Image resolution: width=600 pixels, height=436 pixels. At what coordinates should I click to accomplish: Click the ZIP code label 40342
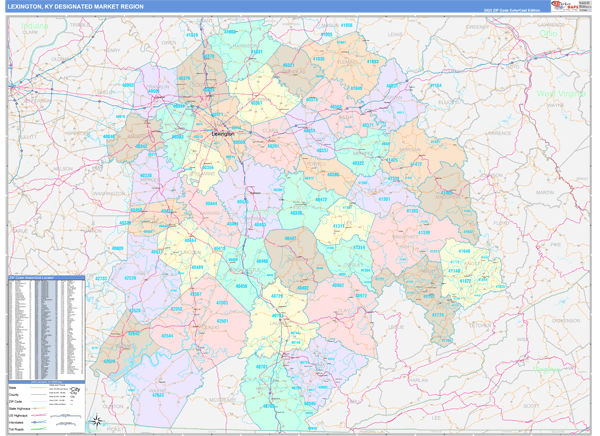[x=141, y=146]
